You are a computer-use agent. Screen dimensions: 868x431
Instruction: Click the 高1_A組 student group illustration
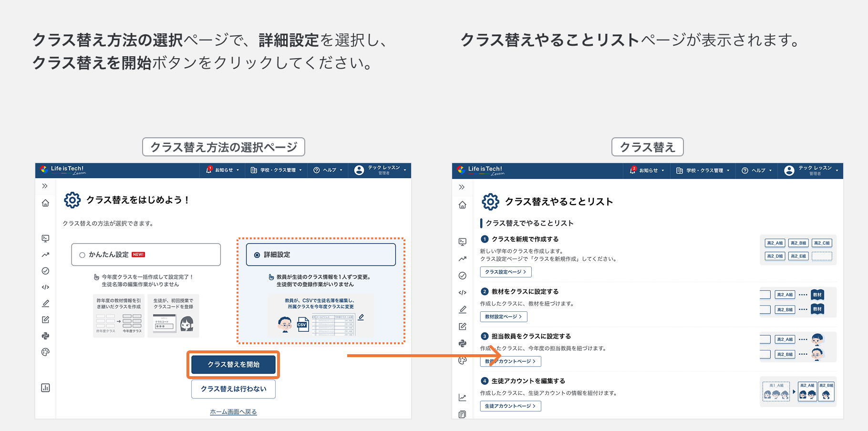776,391
